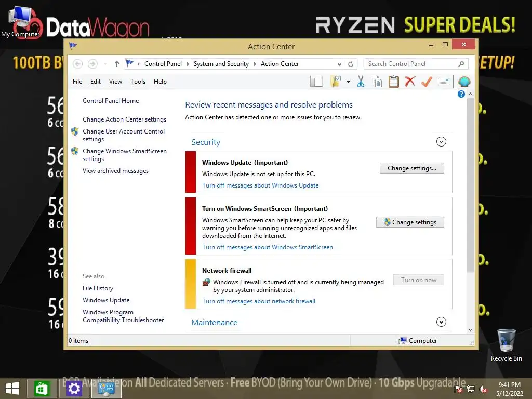532x399 pixels.
Task: Open Windows Program Compatibility Troubleshooter
Action: (x=123, y=316)
